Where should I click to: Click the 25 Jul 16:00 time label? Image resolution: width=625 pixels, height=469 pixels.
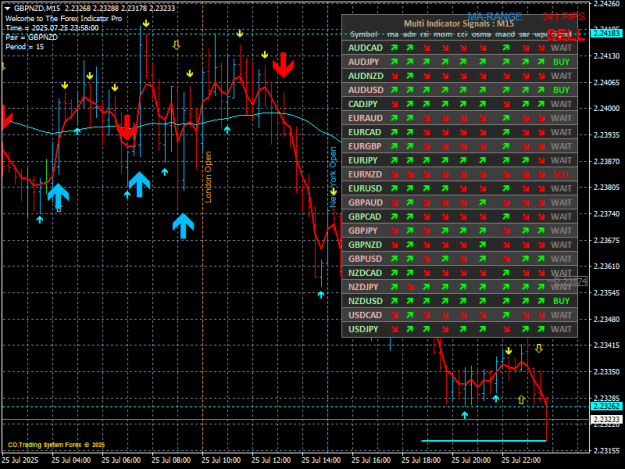tap(371, 460)
